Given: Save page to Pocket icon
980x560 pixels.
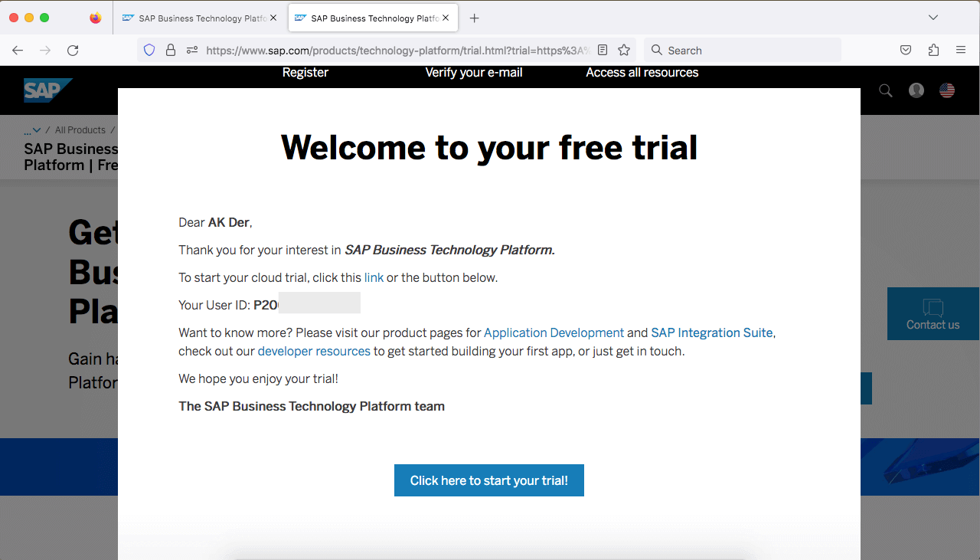Looking at the screenshot, I should pos(906,51).
